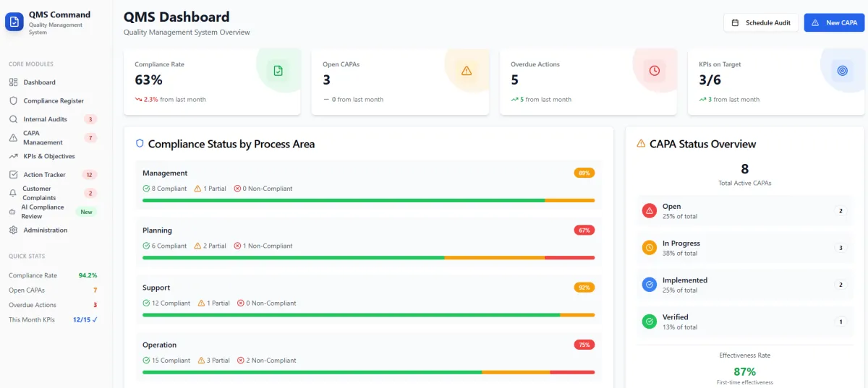Click the blue Implemented status icon
868x388 pixels.
coord(650,285)
